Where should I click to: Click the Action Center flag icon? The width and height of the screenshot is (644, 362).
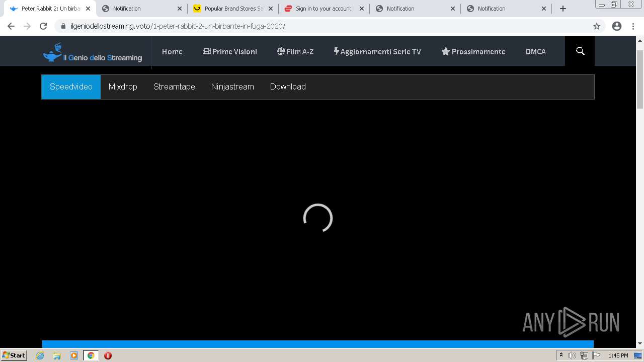(596, 355)
